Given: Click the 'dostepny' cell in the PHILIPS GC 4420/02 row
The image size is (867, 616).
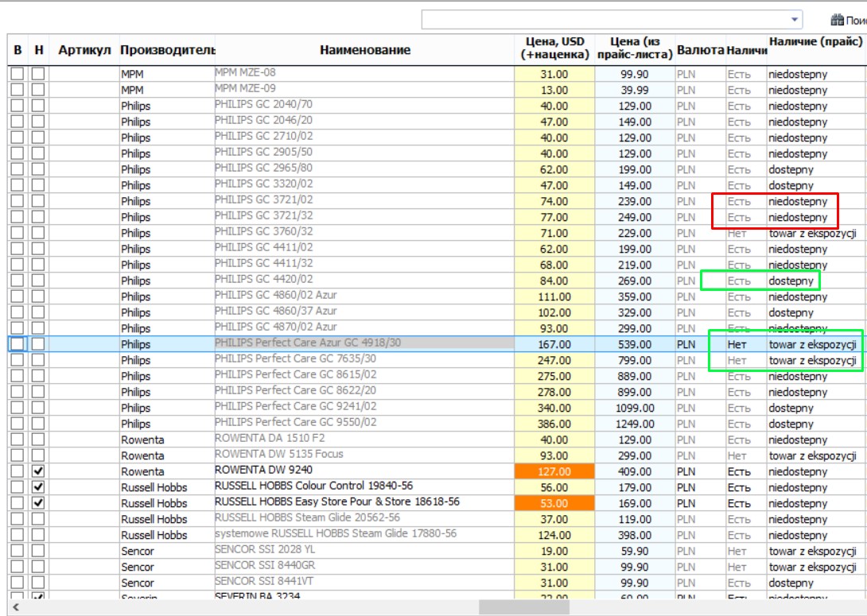Looking at the screenshot, I should pyautogui.click(x=815, y=281).
